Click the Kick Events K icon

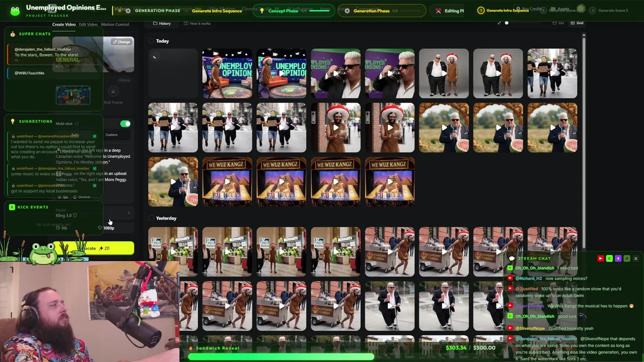(12, 207)
